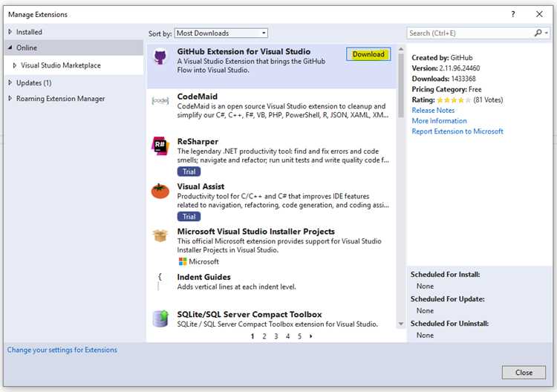Click the Installer Projects box icon
557x392 pixels.
click(x=160, y=235)
